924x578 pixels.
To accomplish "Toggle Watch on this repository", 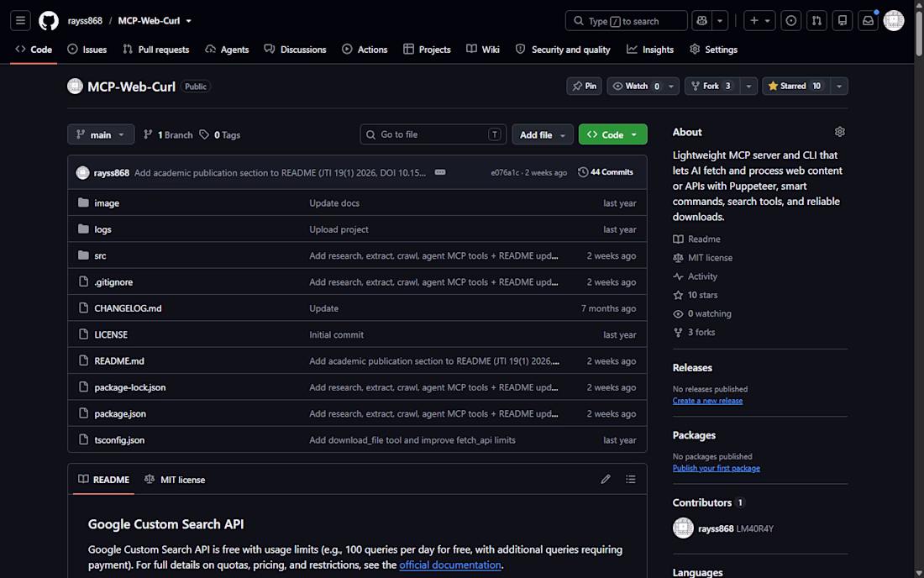I will click(635, 86).
